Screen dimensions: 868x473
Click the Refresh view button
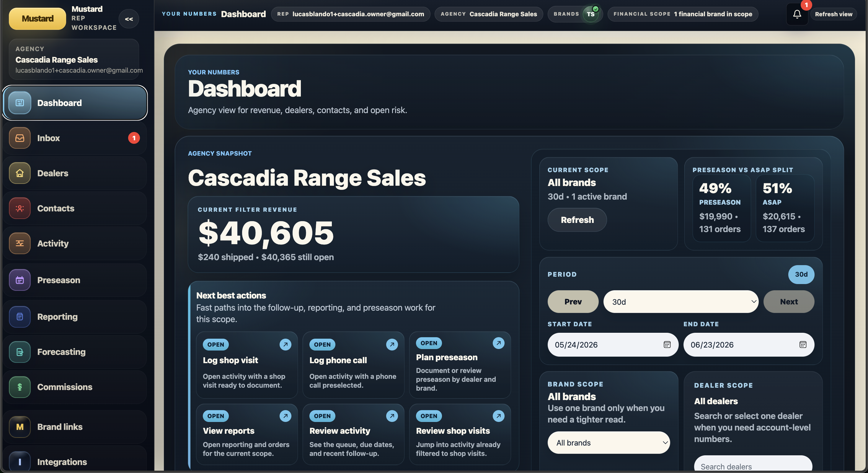(833, 14)
